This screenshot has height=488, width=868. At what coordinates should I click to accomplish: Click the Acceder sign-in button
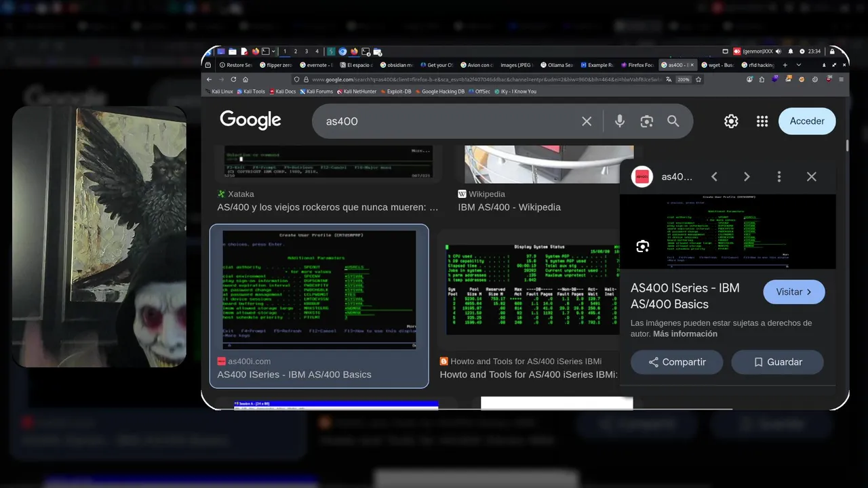pos(807,121)
